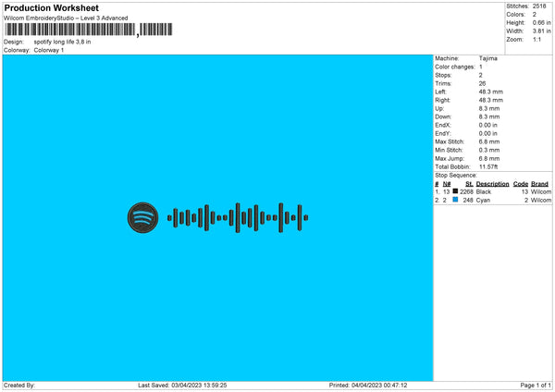Click the Zoom value "1:1"
Image resolution: width=555 pixels, height=392 pixels.
pos(536,39)
